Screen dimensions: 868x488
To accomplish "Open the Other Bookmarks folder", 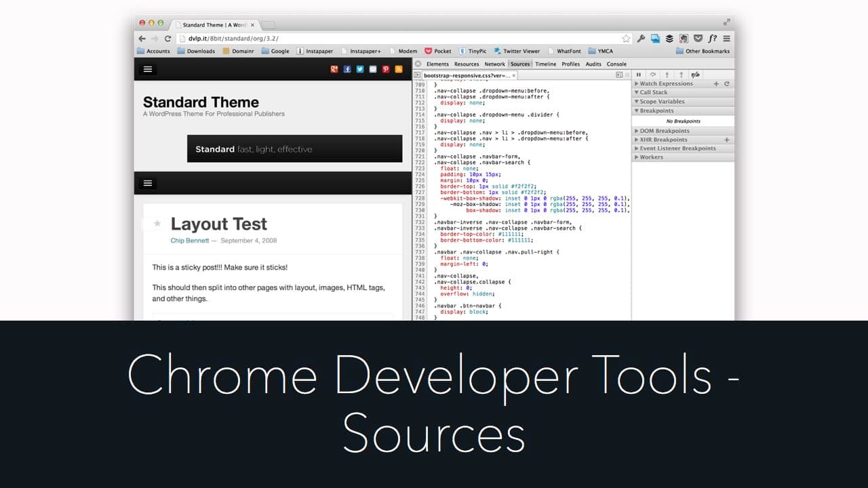I will [x=703, y=51].
